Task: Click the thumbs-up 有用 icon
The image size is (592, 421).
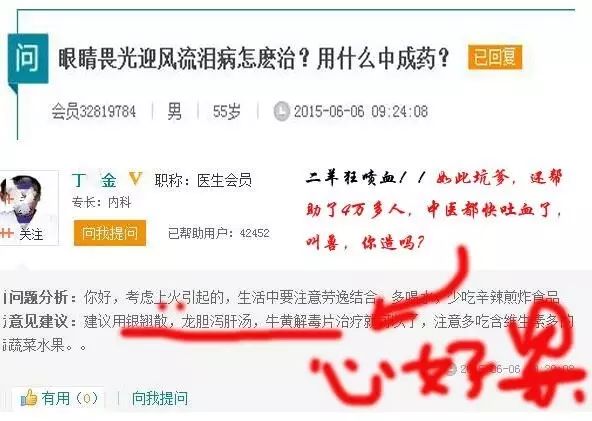Action: tap(29, 398)
